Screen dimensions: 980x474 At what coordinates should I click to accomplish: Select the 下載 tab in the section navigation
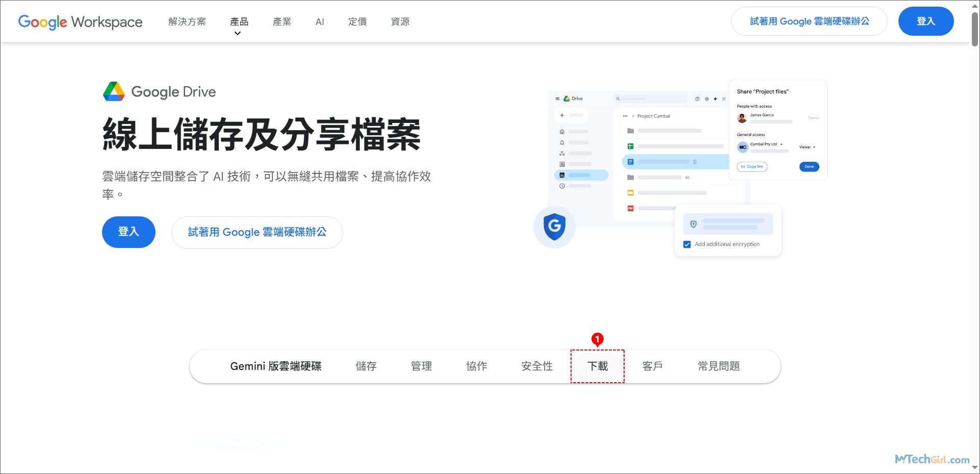[597, 366]
